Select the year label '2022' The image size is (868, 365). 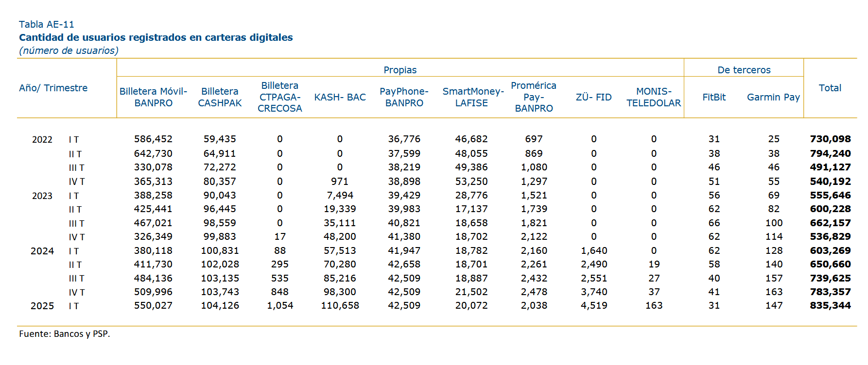pos(42,140)
